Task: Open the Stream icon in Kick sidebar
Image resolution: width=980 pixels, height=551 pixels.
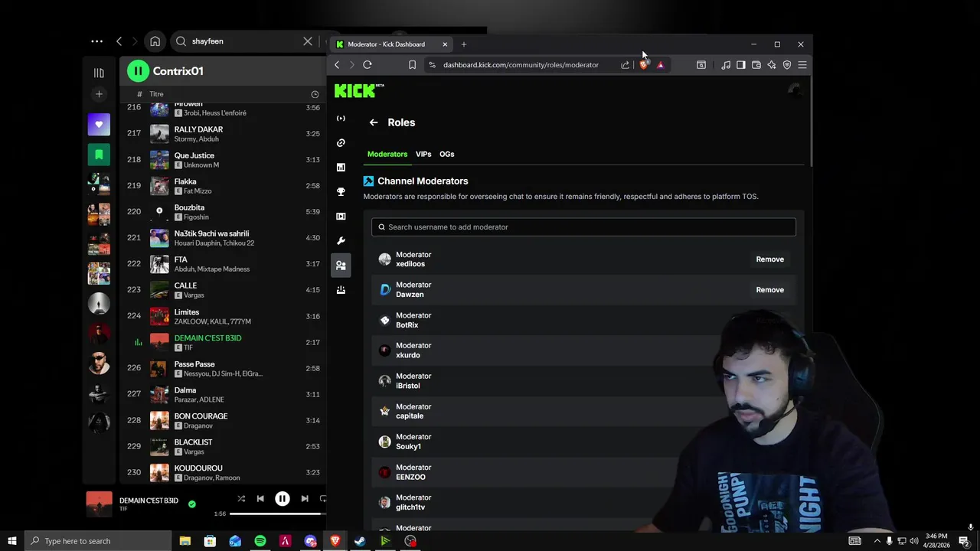Action: (341, 119)
